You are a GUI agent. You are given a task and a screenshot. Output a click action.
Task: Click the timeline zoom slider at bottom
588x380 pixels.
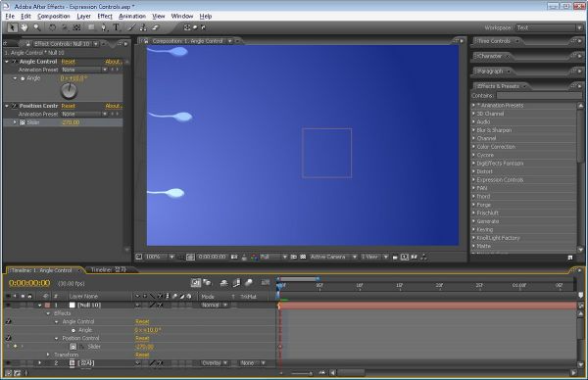click(x=302, y=373)
